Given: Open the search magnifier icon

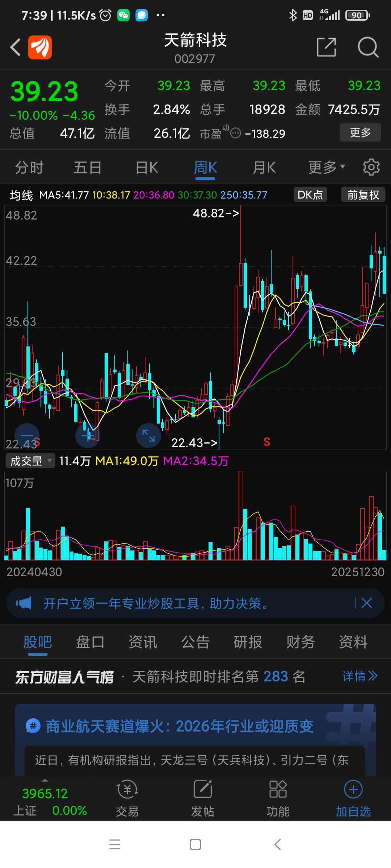Looking at the screenshot, I should point(368,47).
